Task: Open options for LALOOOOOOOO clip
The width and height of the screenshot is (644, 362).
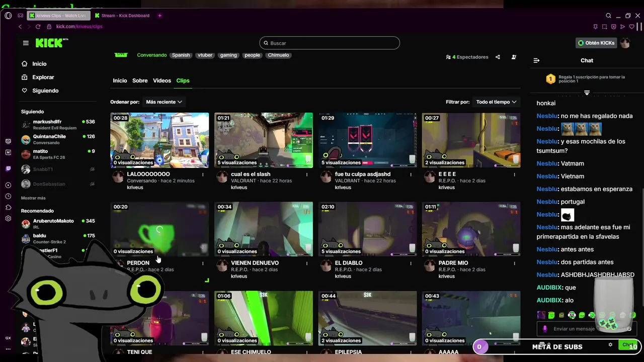Action: (203, 174)
